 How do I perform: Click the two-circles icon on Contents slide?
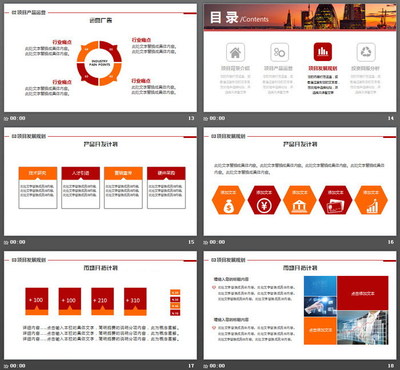[x=279, y=52]
